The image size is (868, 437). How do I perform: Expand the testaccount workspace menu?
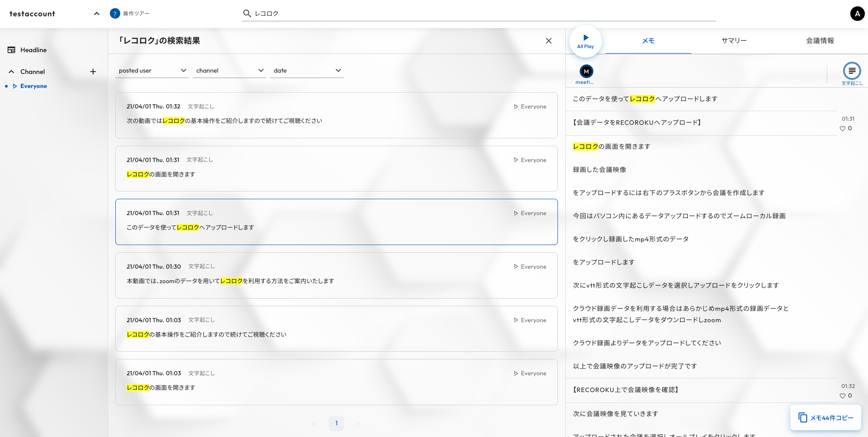97,14
